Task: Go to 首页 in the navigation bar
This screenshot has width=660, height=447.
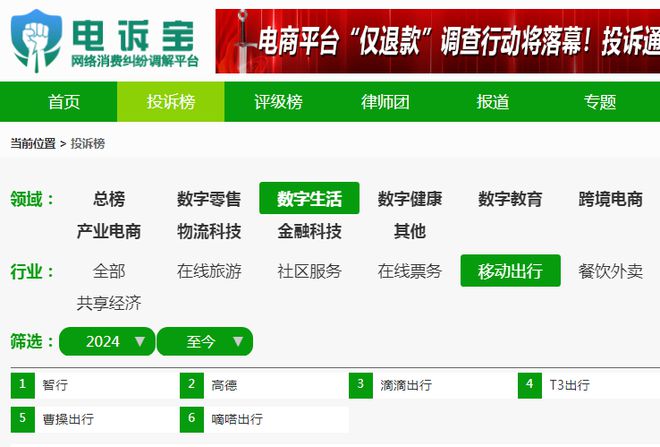Action: click(64, 102)
